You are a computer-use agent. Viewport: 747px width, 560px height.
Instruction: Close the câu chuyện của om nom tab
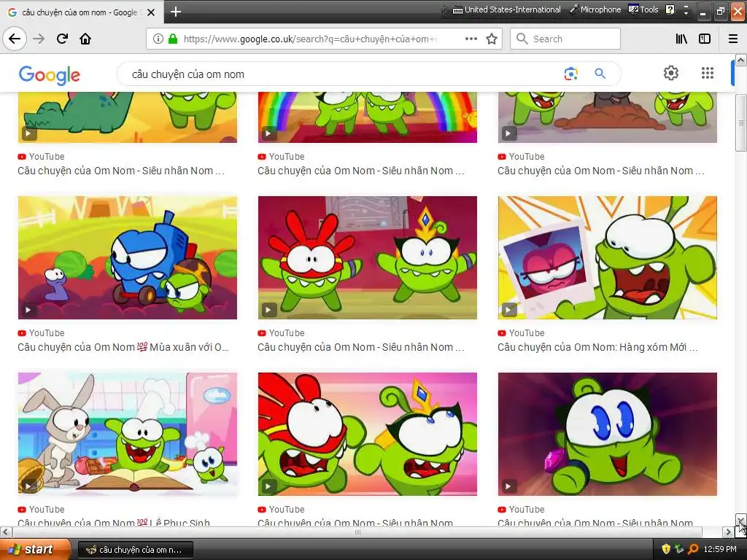(x=151, y=12)
